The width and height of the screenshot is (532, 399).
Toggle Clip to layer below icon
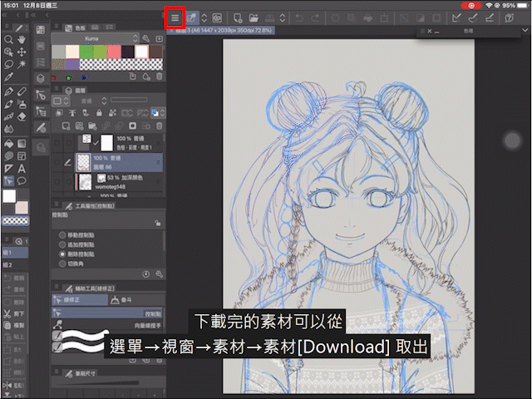pos(59,113)
